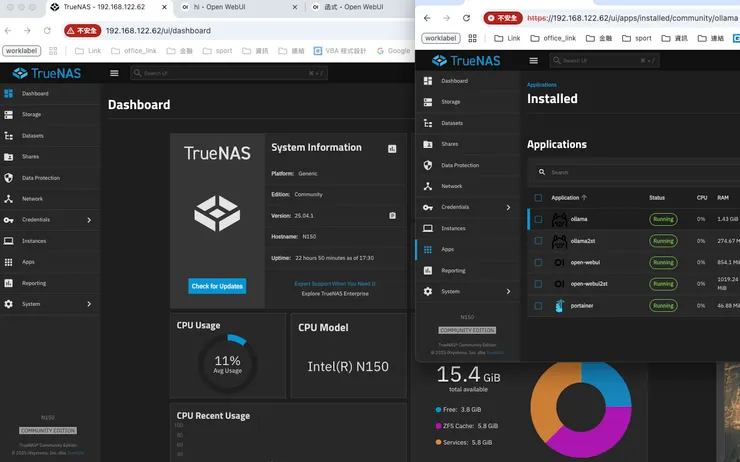This screenshot has height=462, width=740.
Task: Click Applications breadcrumb link
Action: [x=541, y=85]
